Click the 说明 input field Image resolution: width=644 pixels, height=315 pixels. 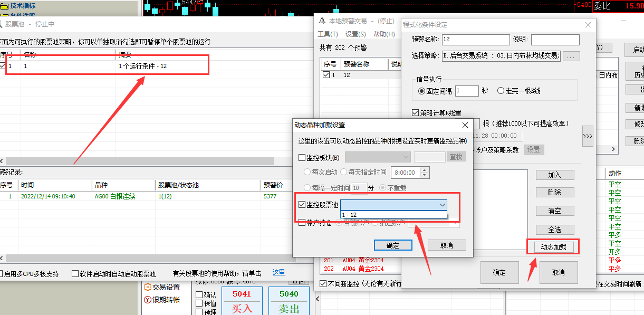coord(555,40)
